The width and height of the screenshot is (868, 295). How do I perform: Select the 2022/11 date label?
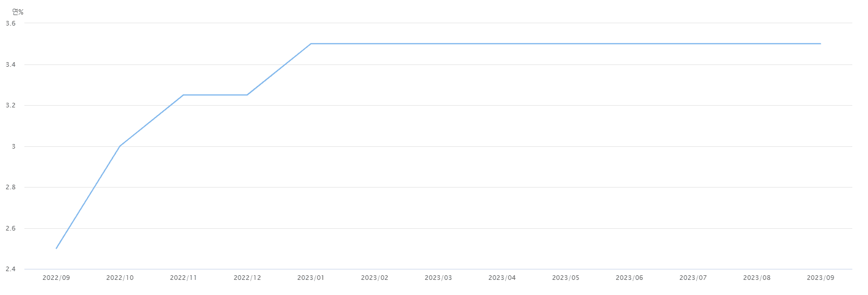click(x=183, y=278)
